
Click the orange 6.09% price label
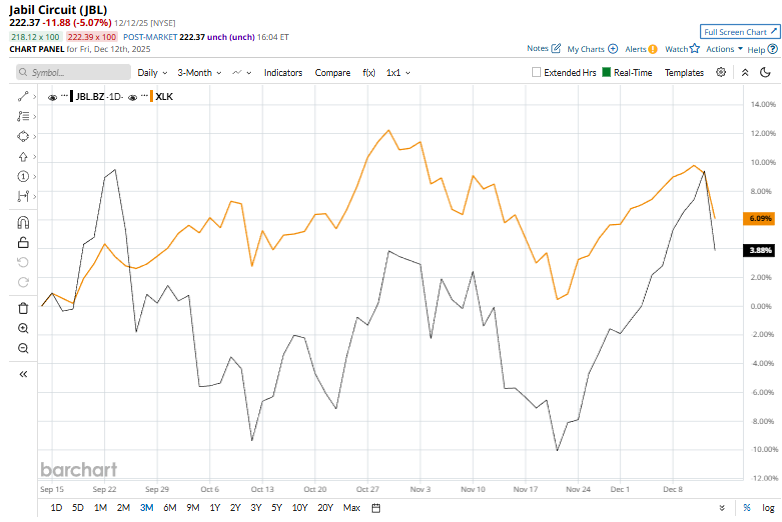(759, 218)
